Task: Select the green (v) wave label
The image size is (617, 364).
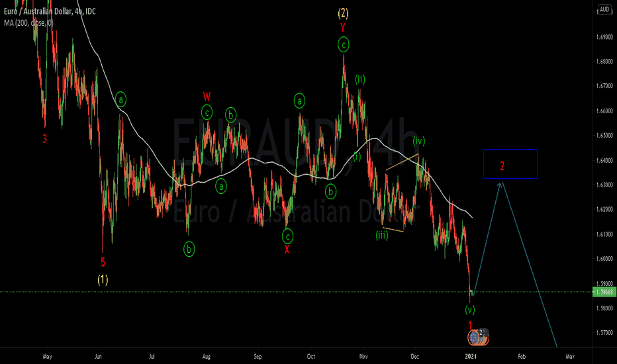Action: [x=470, y=310]
